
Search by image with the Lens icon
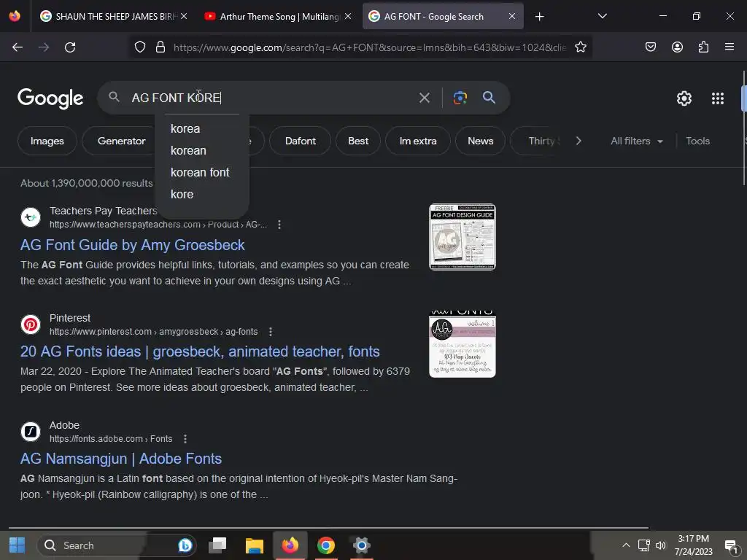[460, 98]
